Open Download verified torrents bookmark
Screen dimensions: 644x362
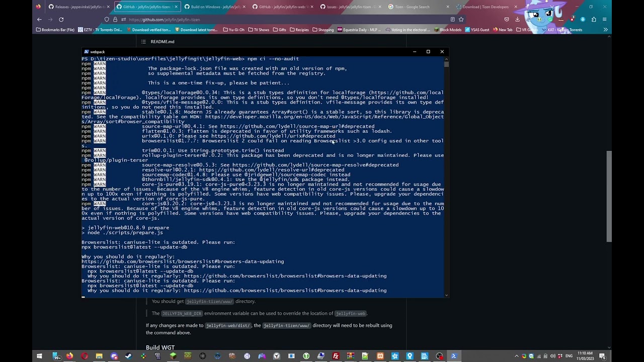[x=148, y=30]
